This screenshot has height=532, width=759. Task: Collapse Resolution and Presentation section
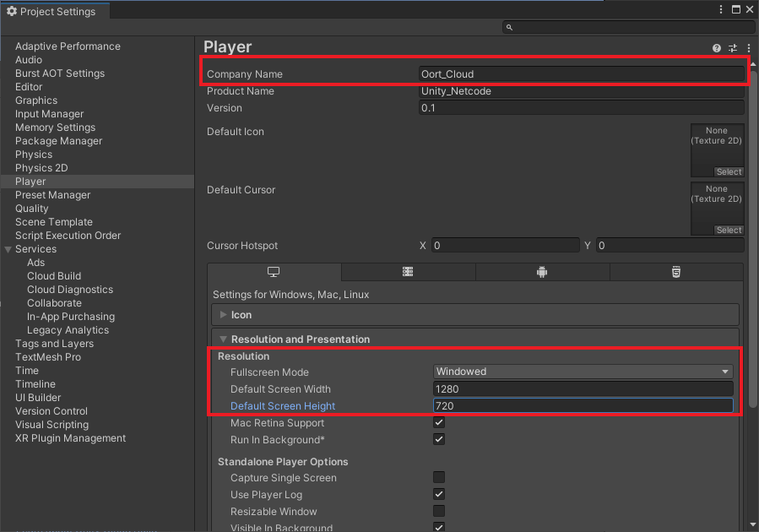[223, 339]
